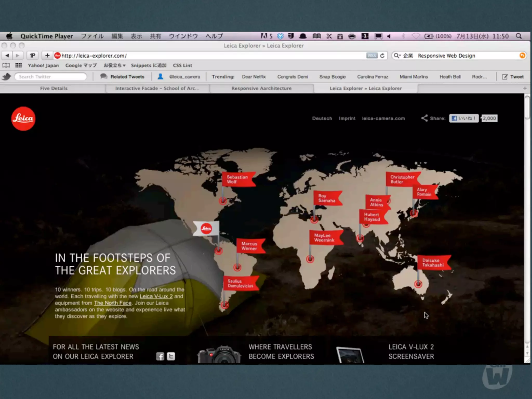The height and width of the screenshot is (399, 532).
Task: Open the ファイル menu
Action: point(92,36)
